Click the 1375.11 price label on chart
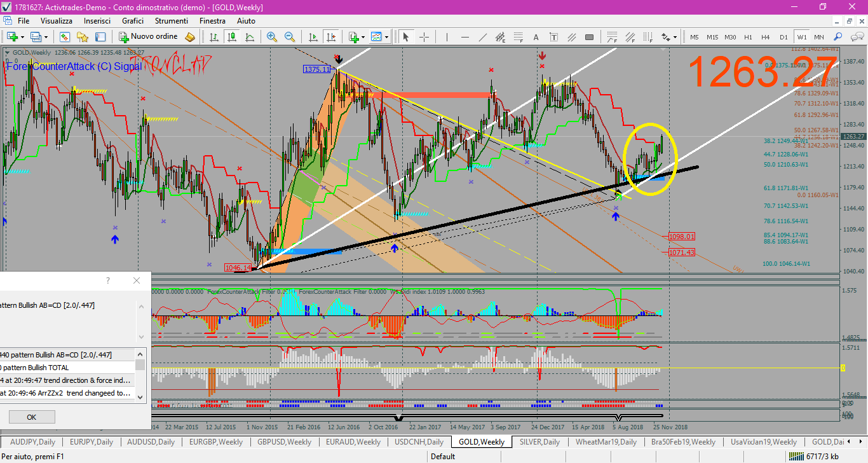The height and width of the screenshot is (463, 868). click(x=317, y=69)
